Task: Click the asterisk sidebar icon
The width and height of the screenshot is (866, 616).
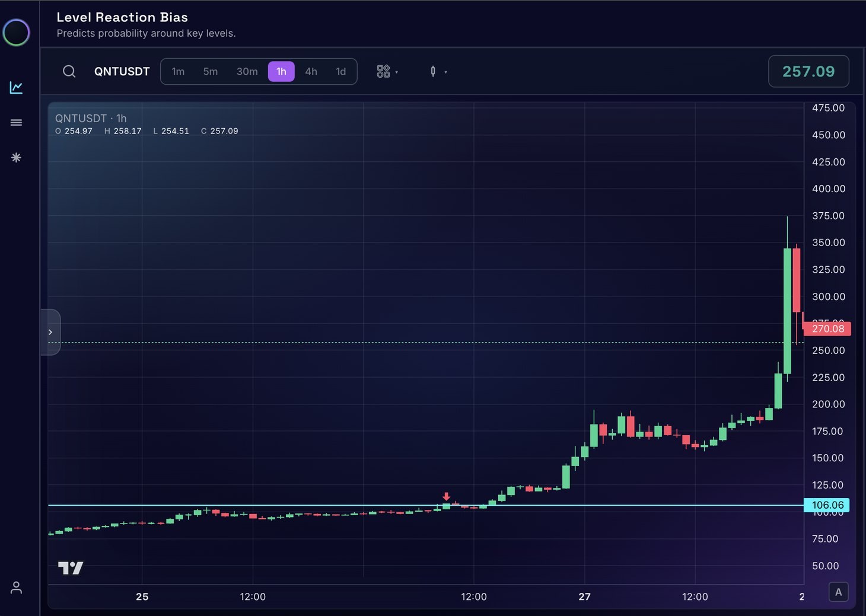Action: pyautogui.click(x=16, y=158)
